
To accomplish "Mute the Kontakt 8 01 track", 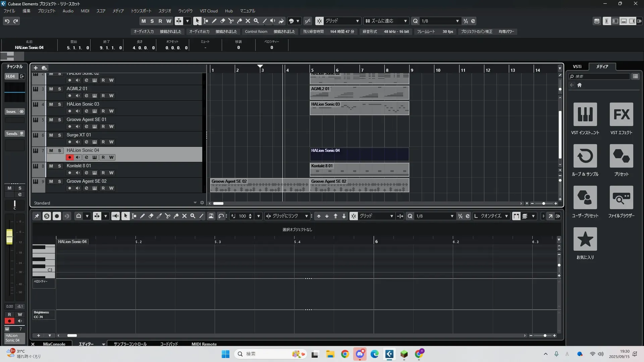I will [51, 166].
